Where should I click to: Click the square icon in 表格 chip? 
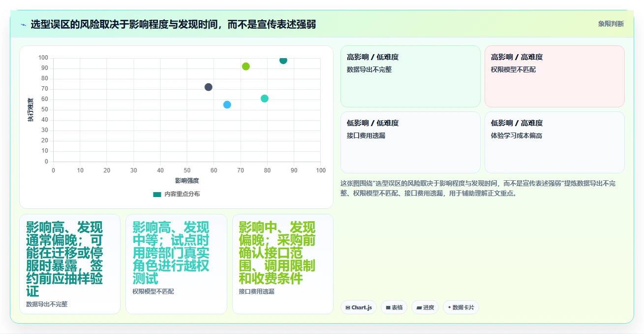click(388, 307)
